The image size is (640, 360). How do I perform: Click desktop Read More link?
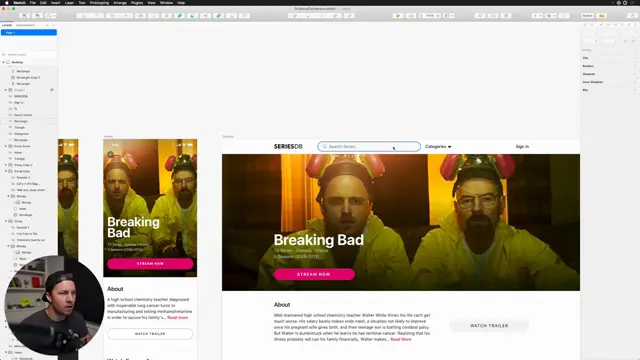tap(401, 339)
